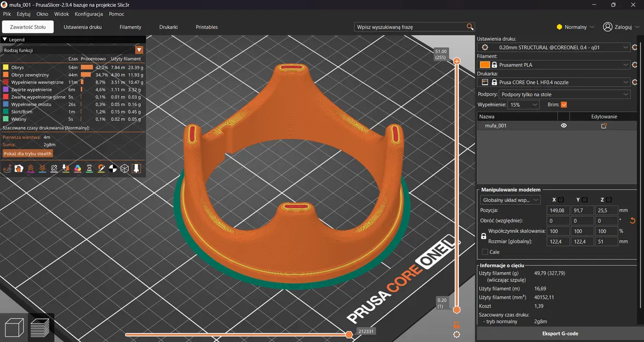The image size is (644, 342).
Task: Toggle color changes icon in legend toolbar
Action: 77,169
